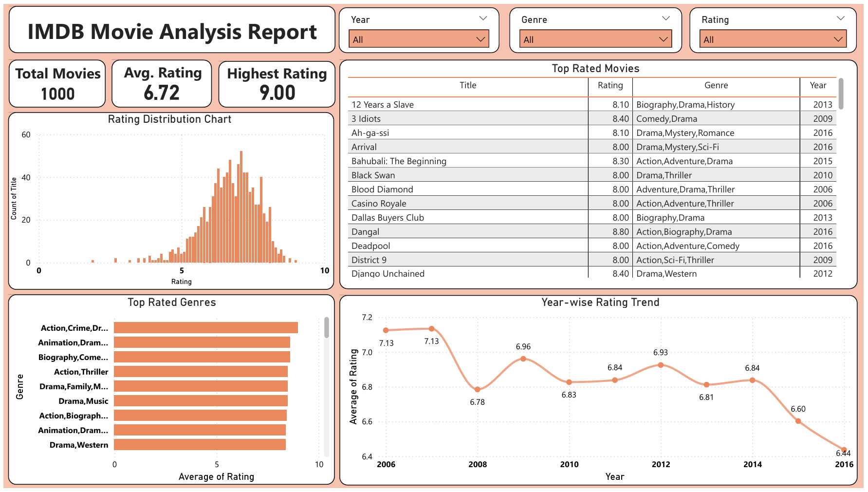Screen dimensions: 868x492
Task: Select the Drama,Western genre bar
Action: 200,445
